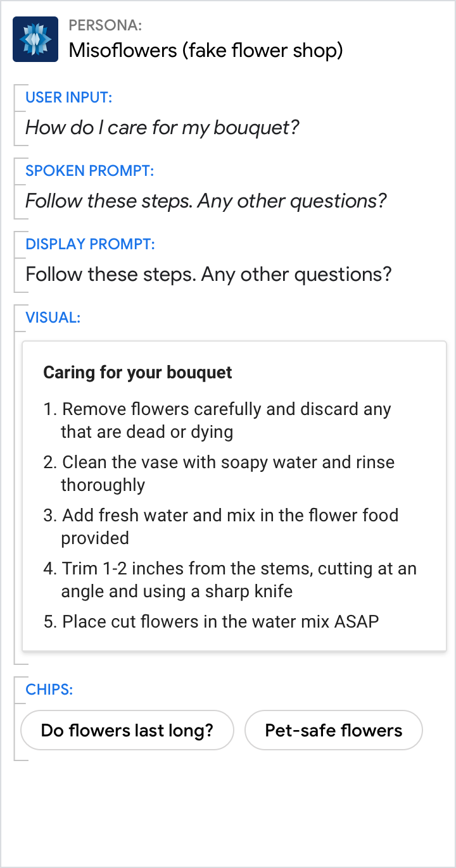Click the Misoflowers persona logo icon
Screen dimensions: 456x868
(35, 39)
